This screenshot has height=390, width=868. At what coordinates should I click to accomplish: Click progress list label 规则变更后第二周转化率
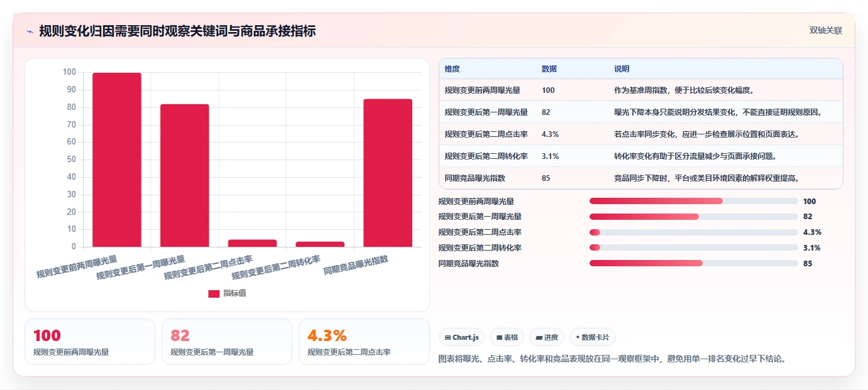point(480,248)
